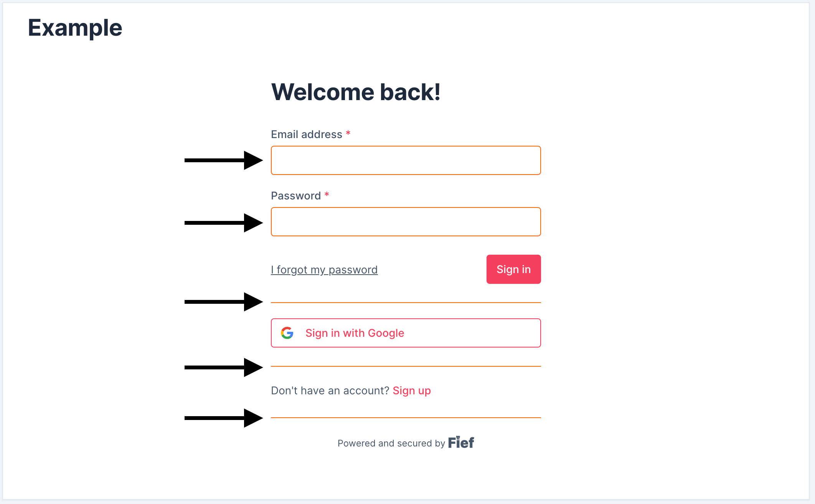Click the red asterisk beside Password
Viewport: 815px width, 504px height.
tap(327, 194)
